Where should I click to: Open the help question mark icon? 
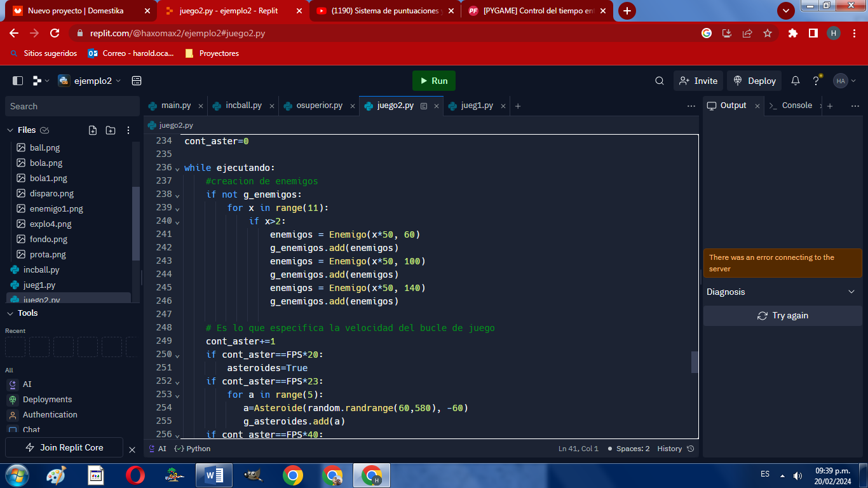(816, 81)
